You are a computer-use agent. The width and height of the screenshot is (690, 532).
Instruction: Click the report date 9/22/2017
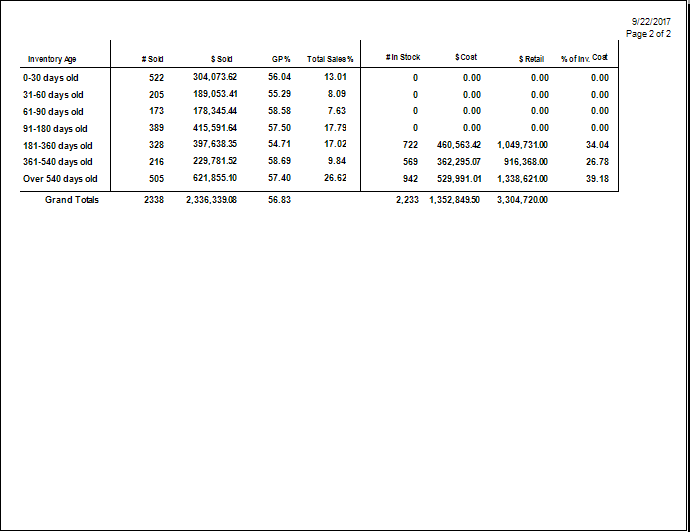pyautogui.click(x=651, y=21)
